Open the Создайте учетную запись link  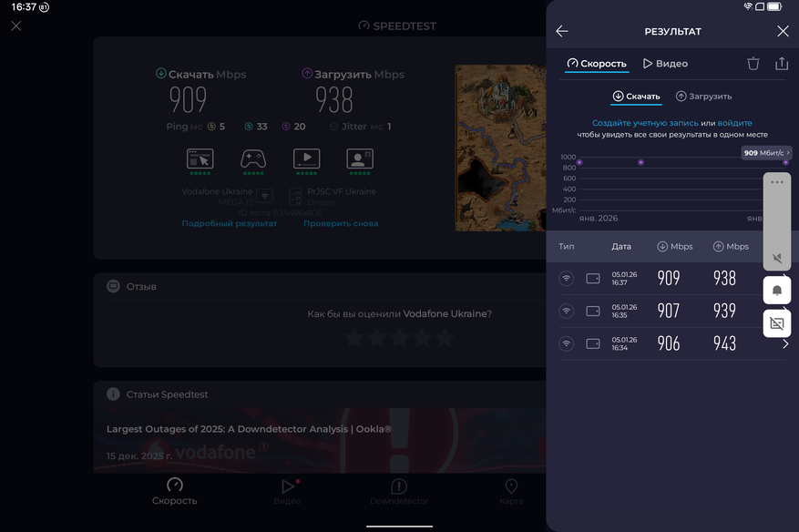click(x=645, y=123)
